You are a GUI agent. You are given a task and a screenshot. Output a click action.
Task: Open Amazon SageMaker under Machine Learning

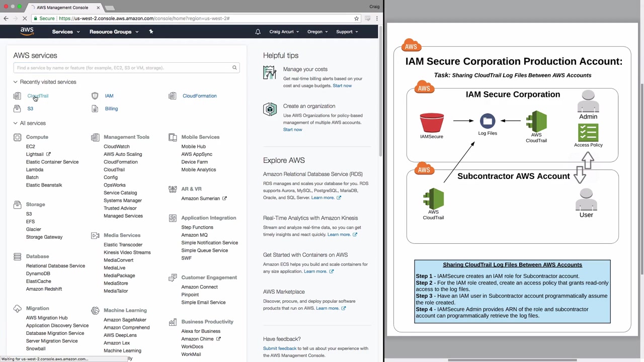125,320
